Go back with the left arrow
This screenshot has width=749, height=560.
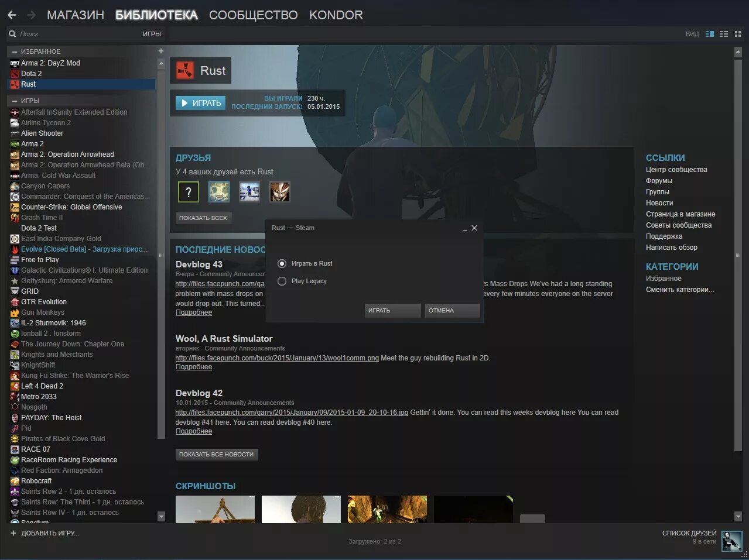12,15
